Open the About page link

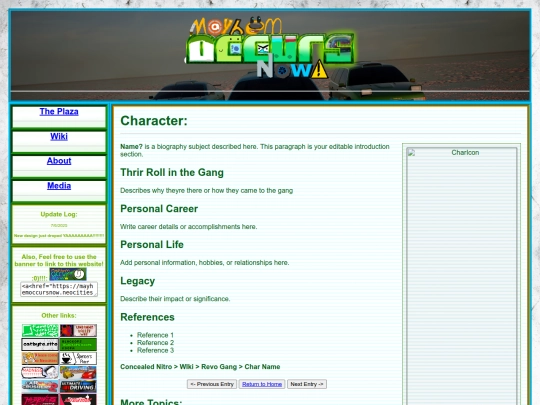coord(59,161)
